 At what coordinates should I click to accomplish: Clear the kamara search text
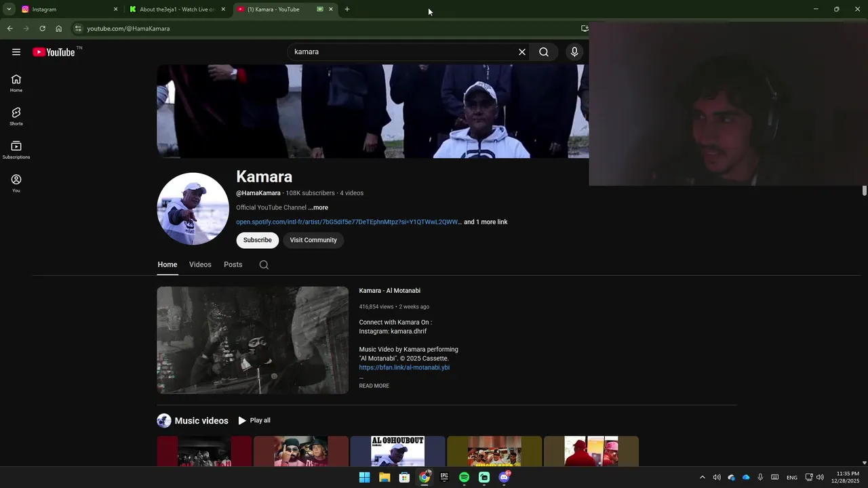(x=522, y=52)
